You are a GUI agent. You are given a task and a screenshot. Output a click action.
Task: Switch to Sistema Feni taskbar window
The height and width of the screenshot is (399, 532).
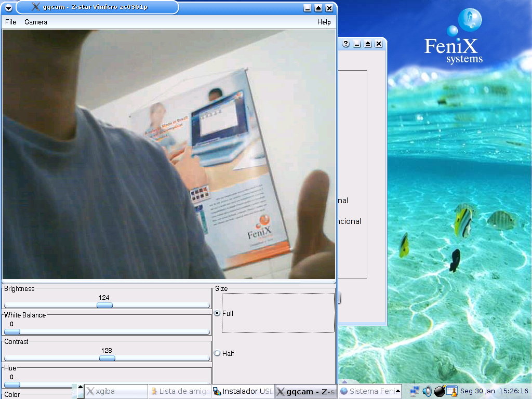point(367,391)
